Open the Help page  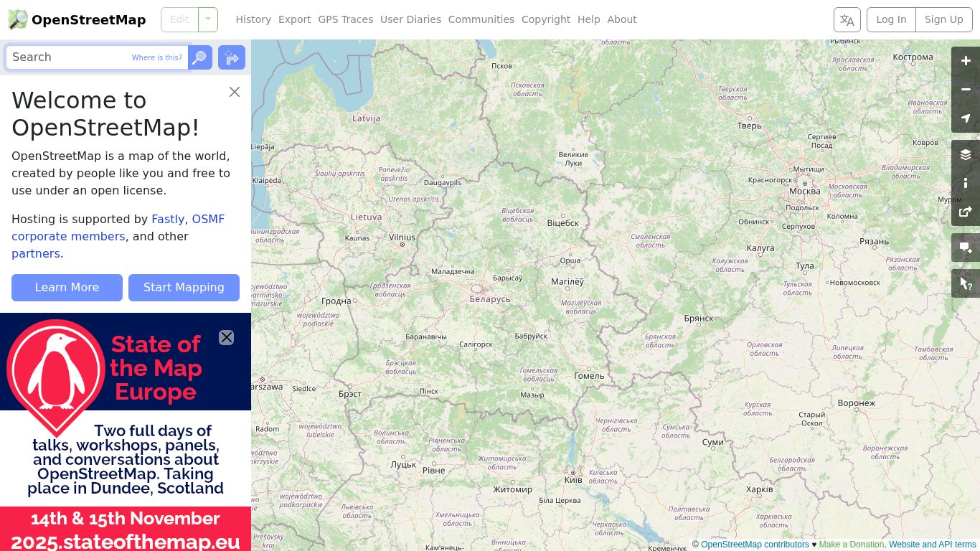(x=589, y=19)
